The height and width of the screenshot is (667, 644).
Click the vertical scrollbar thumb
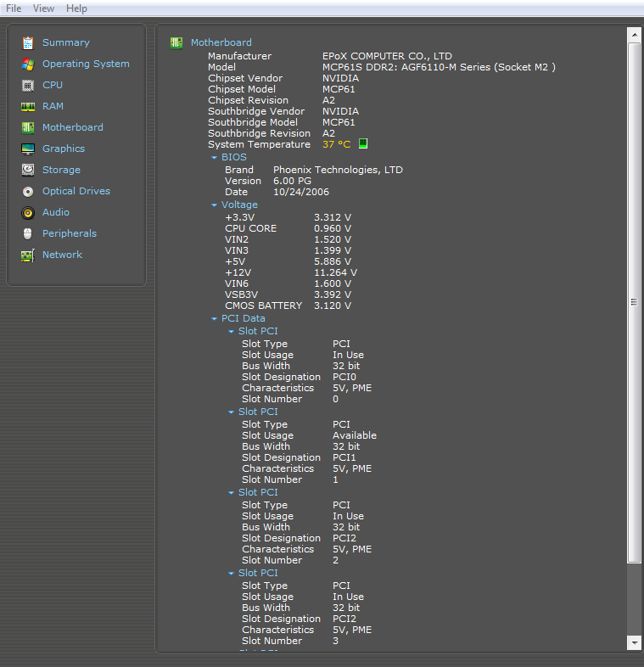pos(634,302)
